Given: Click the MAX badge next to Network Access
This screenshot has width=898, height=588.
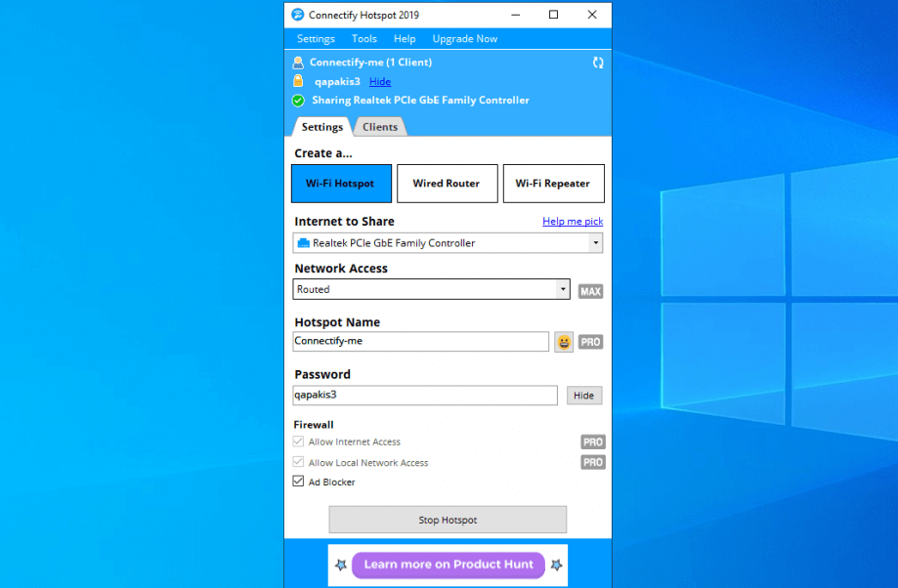Looking at the screenshot, I should [589, 290].
